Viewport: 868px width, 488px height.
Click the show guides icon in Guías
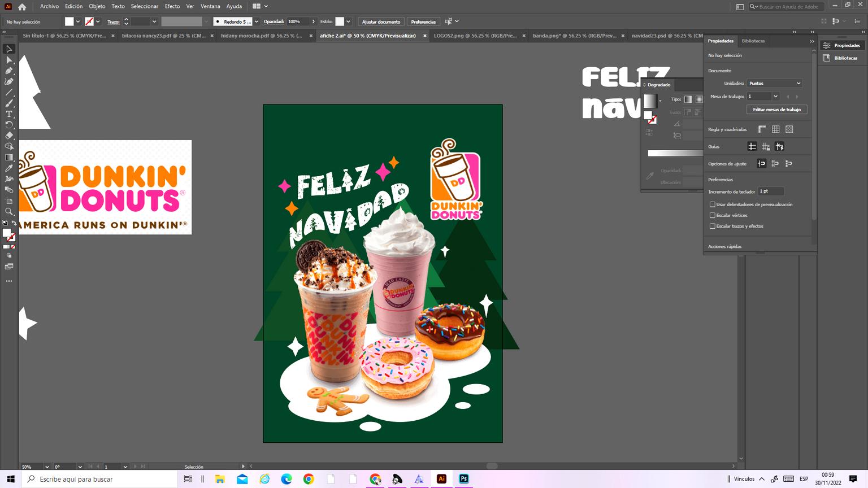tap(752, 146)
